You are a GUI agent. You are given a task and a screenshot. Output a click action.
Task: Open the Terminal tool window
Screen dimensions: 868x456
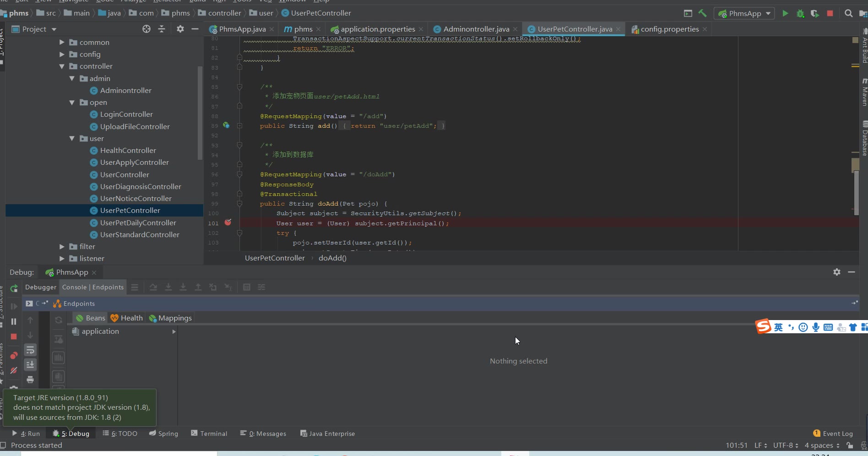tap(209, 434)
